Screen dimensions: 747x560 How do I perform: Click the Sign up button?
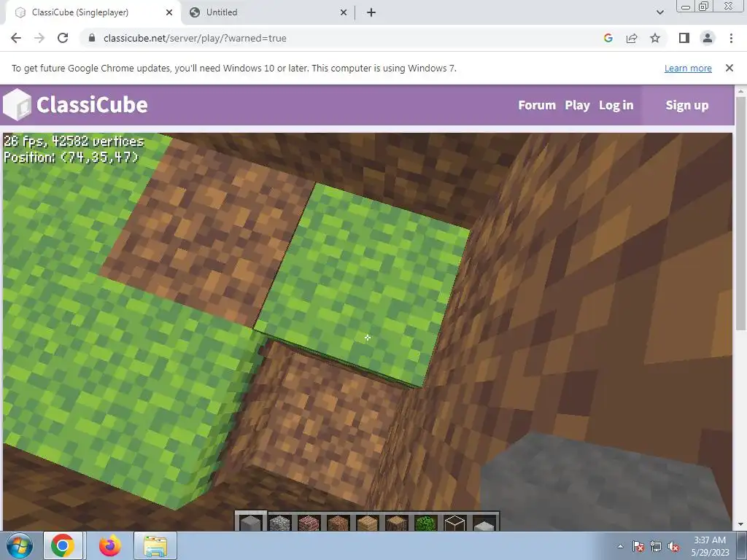687,105
